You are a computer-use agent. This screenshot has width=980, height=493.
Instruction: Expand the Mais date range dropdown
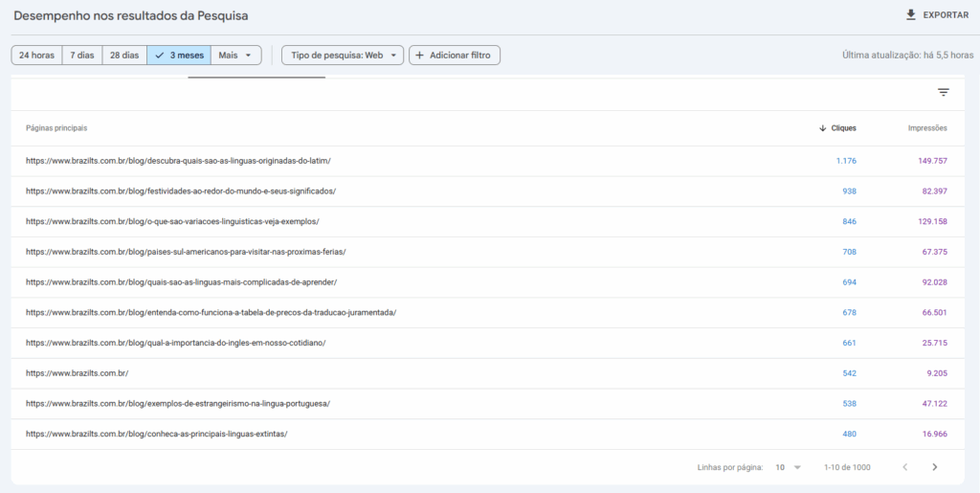pos(235,56)
